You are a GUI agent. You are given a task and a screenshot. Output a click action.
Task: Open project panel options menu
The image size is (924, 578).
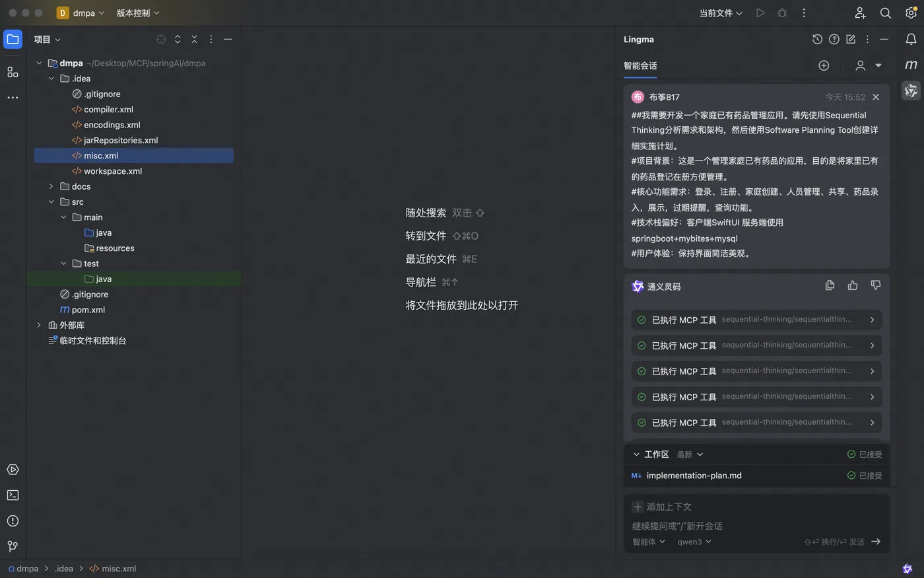click(x=211, y=40)
